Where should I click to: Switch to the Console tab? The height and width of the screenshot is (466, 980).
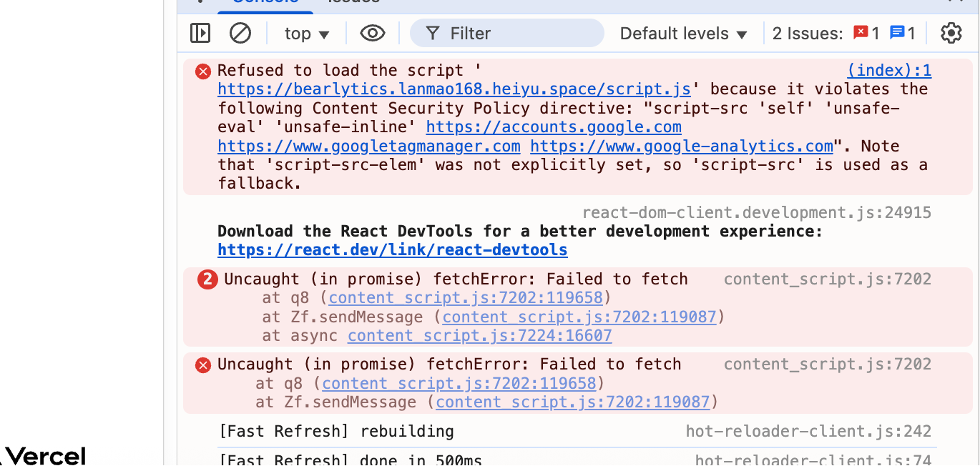click(x=265, y=2)
